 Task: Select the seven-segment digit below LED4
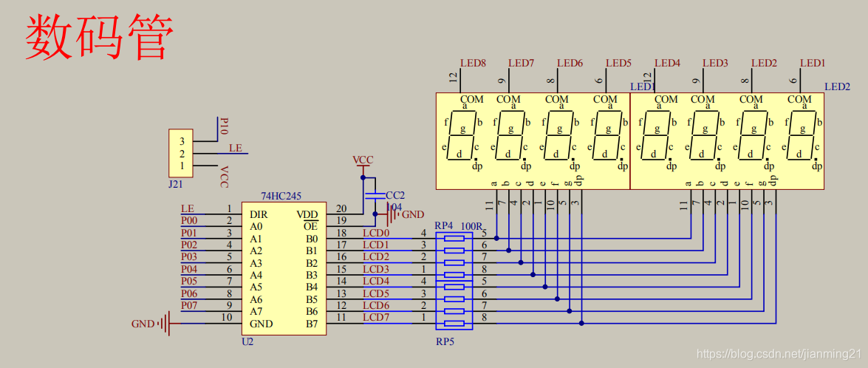[657, 135]
